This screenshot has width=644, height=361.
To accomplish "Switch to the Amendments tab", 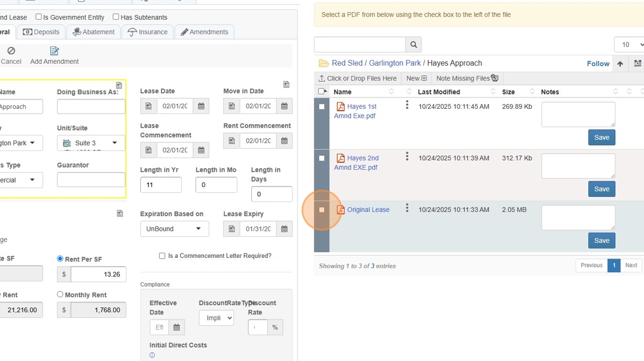I will click(204, 32).
